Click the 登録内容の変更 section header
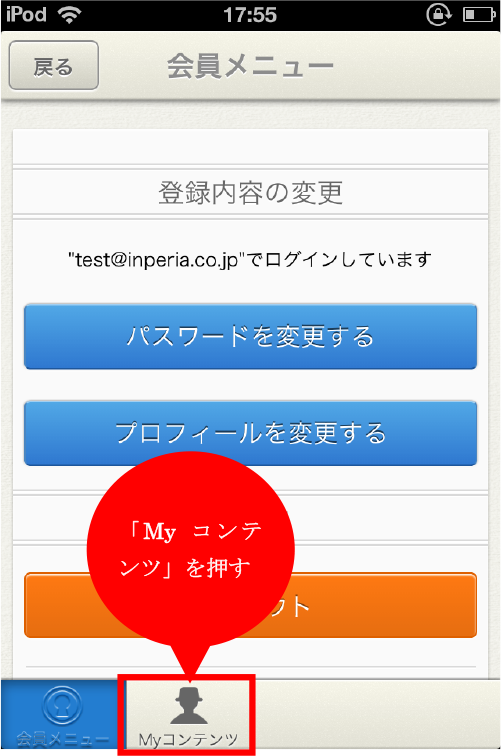The height and width of the screenshot is (756, 501). (x=250, y=193)
